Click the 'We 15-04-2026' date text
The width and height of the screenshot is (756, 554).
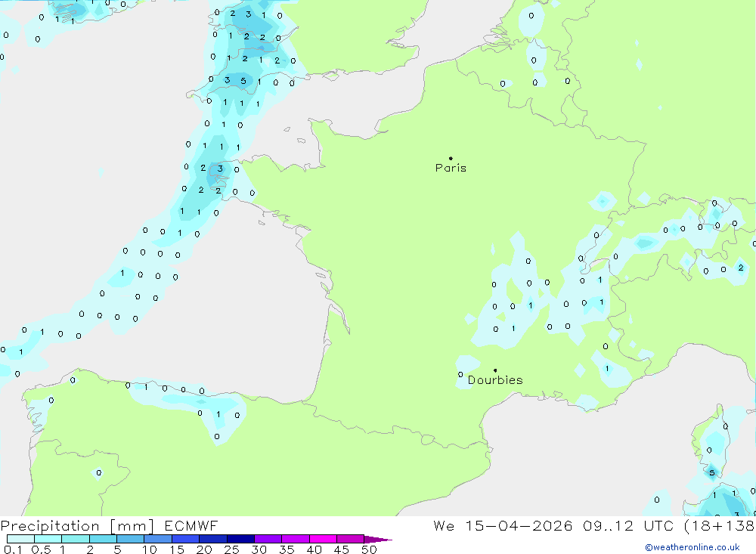[503, 526]
